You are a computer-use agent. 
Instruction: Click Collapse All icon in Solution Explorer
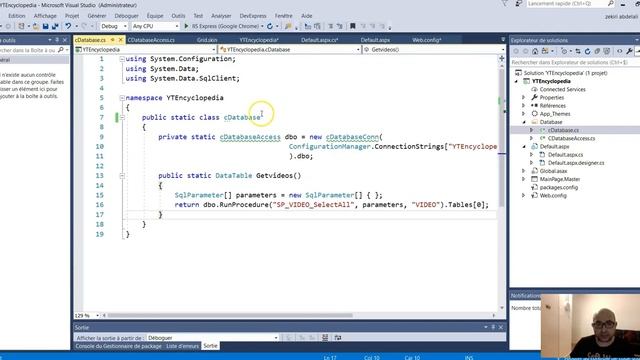click(x=597, y=51)
